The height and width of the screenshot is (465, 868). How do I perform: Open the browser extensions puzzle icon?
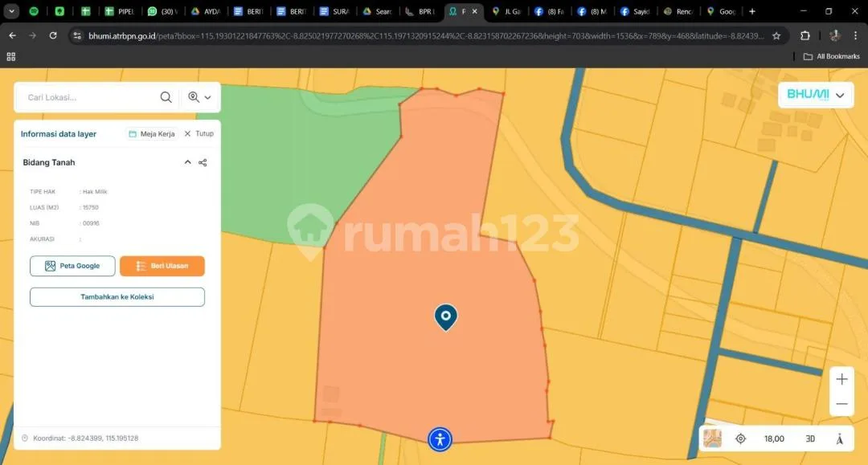tap(805, 35)
